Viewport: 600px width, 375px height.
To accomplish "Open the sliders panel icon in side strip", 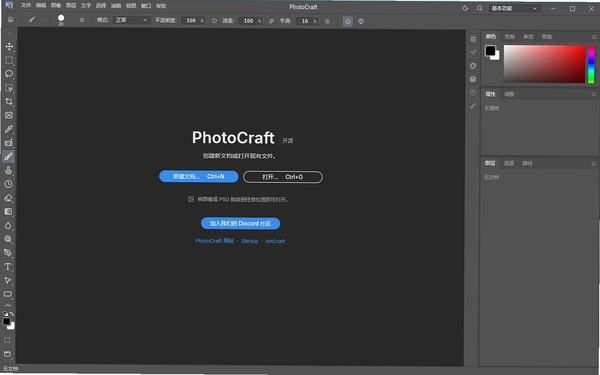I will tap(473, 39).
